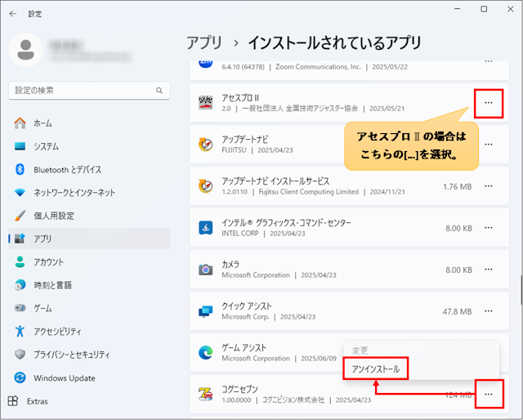Open ホーム in the sidebar
Image resolution: width=523 pixels, height=420 pixels.
click(x=89, y=123)
